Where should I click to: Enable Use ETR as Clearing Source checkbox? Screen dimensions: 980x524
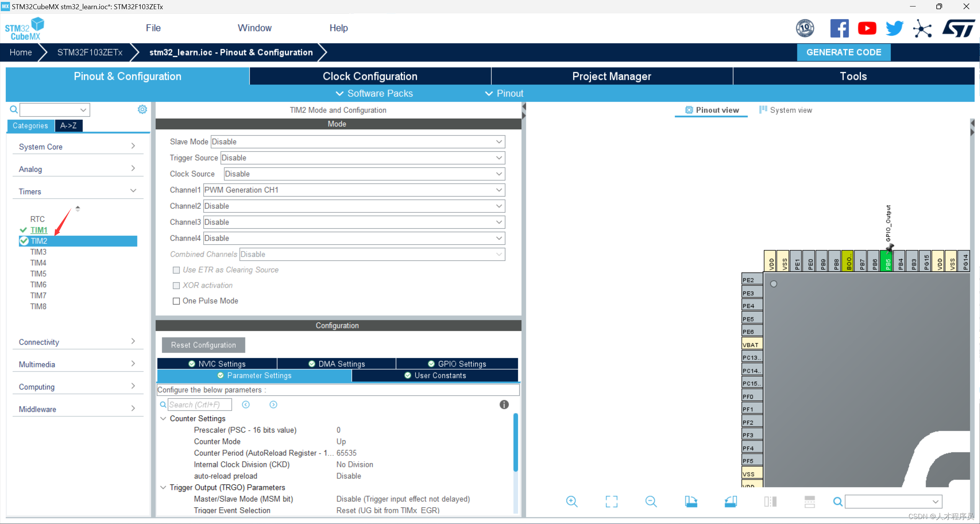(x=176, y=269)
